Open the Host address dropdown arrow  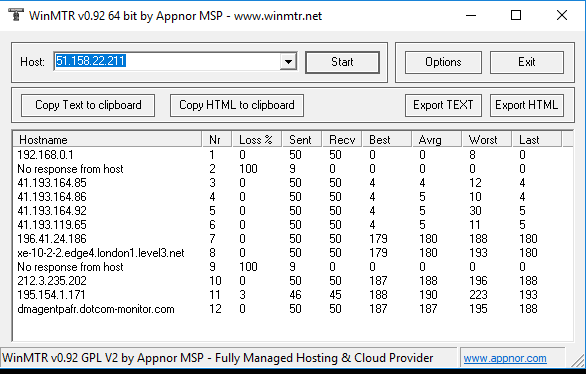coord(288,62)
